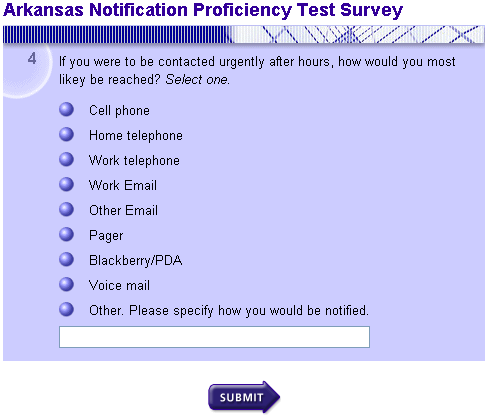Click the Work Email label text
Screen dimensions: 490x418
(123, 186)
